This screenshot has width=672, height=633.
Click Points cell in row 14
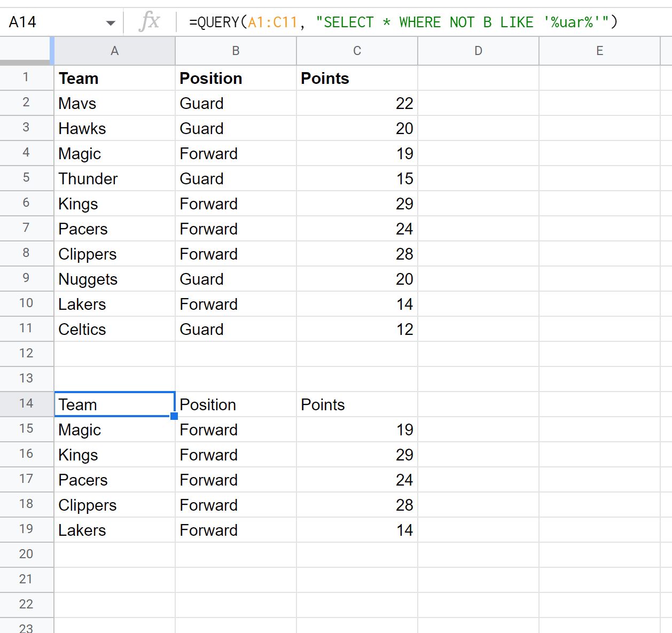357,404
